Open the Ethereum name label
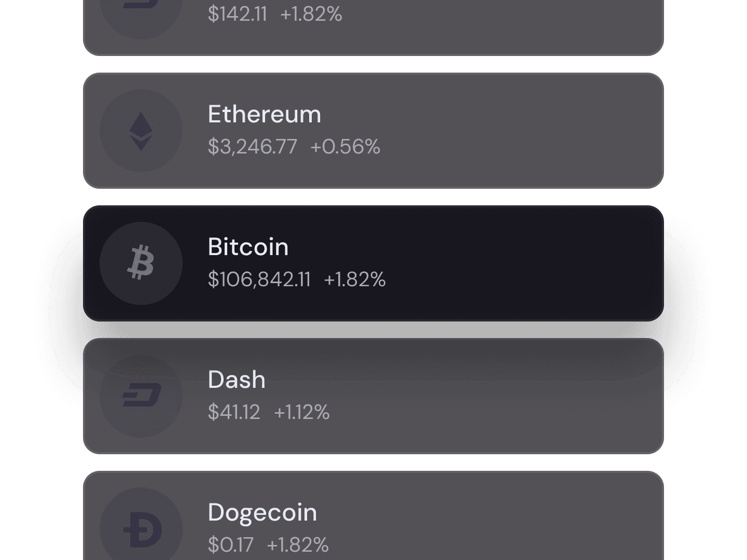This screenshot has width=747, height=560. coord(265,114)
